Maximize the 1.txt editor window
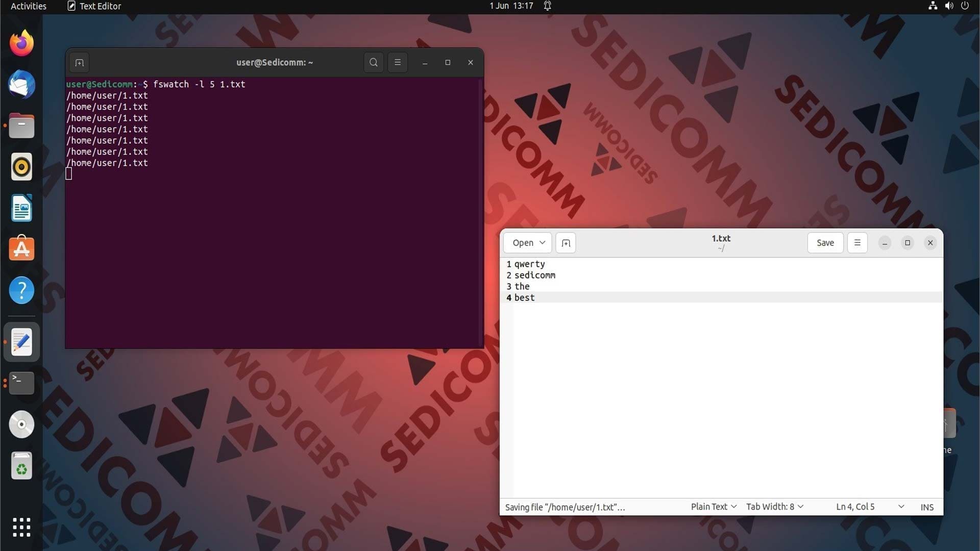 pyautogui.click(x=908, y=243)
